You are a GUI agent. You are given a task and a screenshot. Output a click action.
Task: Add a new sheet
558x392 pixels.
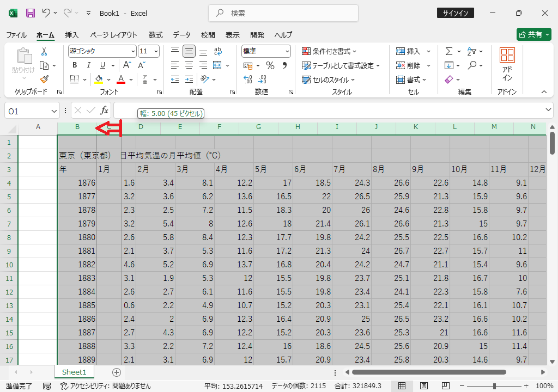[117, 372]
